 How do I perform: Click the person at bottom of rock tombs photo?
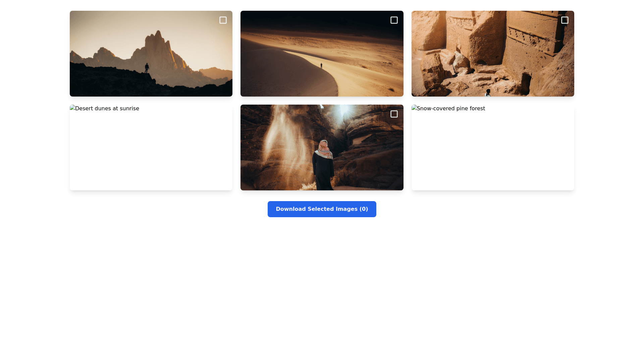(x=488, y=93)
